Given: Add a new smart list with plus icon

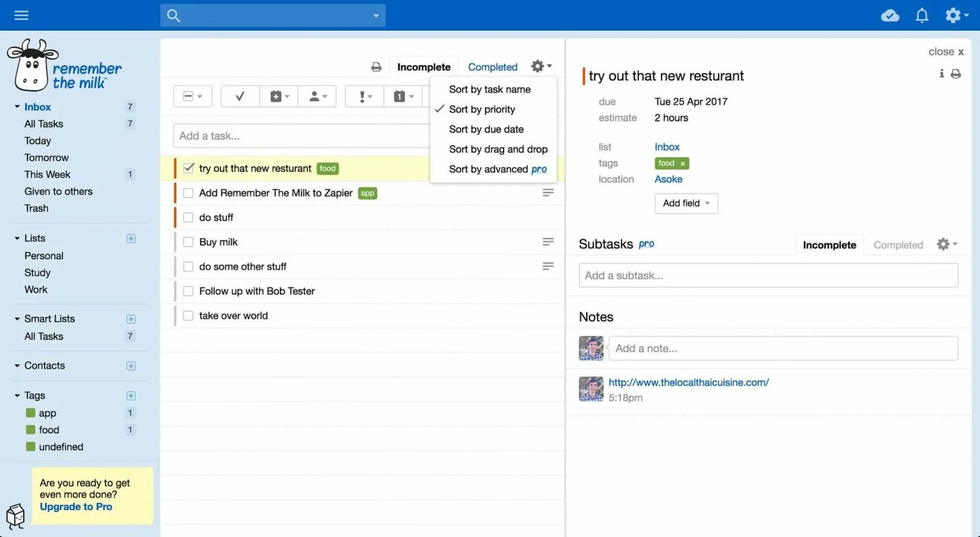Looking at the screenshot, I should [131, 319].
